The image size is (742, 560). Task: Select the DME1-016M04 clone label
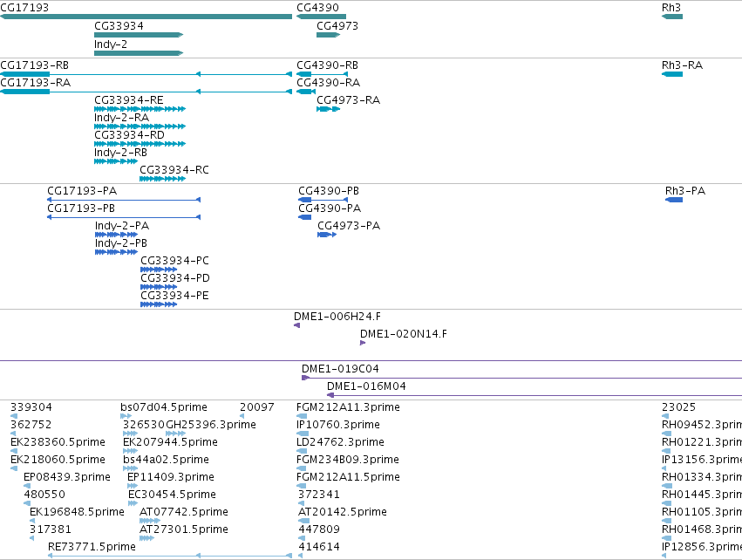coord(366,386)
